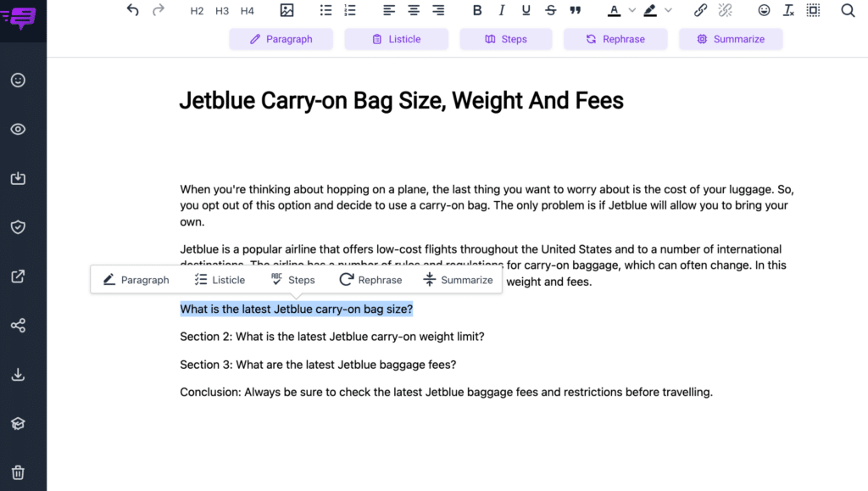
Task: Click the redo arrow icon
Action: click(159, 10)
